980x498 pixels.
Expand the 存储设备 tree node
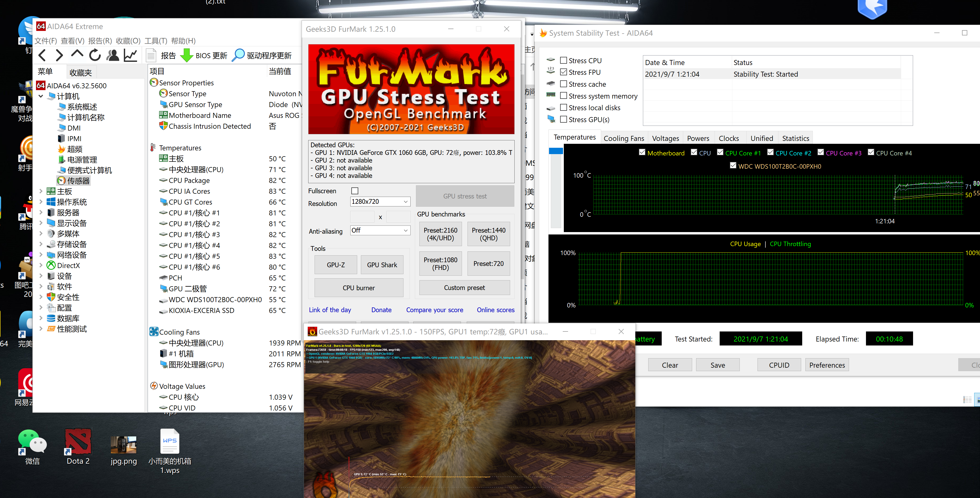tap(41, 244)
